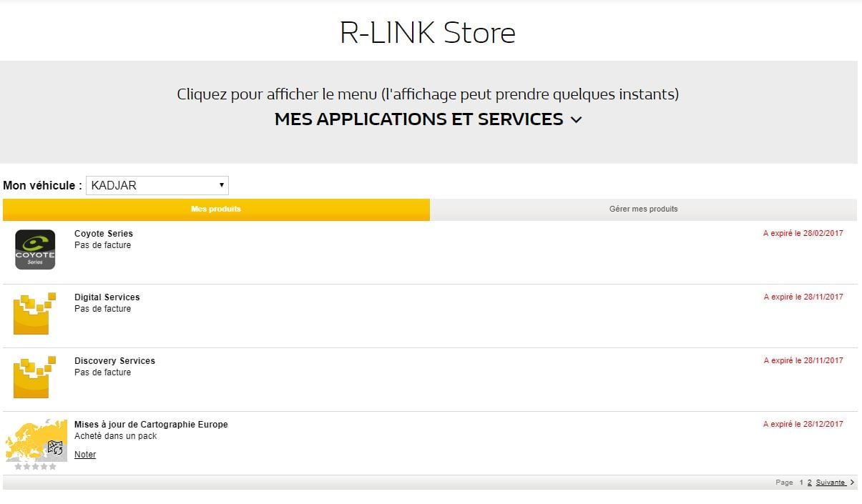Open the Mon véhicule KADJAR dropdown
This screenshot has width=862, height=504.
coord(157,185)
